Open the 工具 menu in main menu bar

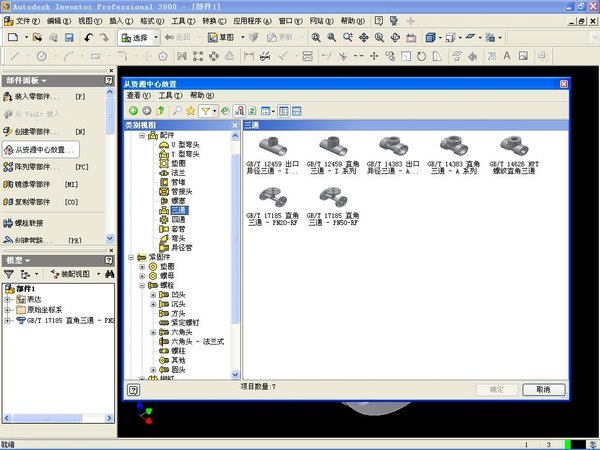(183, 21)
